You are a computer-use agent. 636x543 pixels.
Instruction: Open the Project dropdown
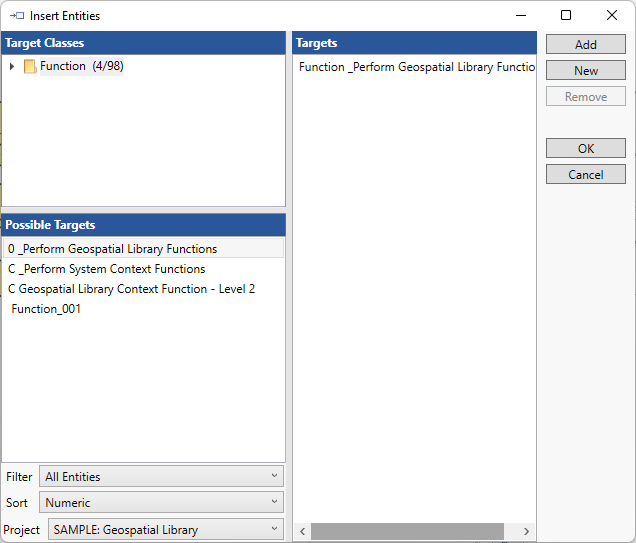click(x=166, y=530)
